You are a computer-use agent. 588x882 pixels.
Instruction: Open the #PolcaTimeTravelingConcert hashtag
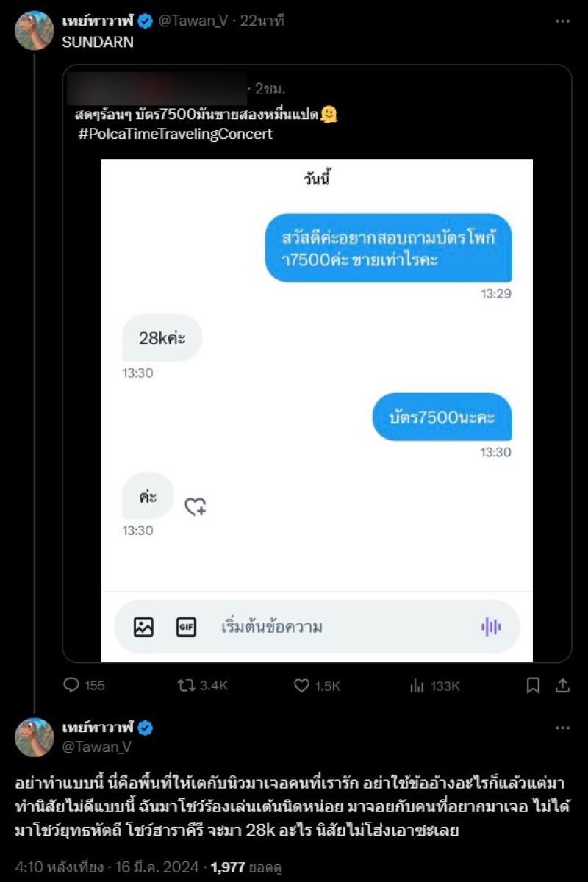point(175,134)
